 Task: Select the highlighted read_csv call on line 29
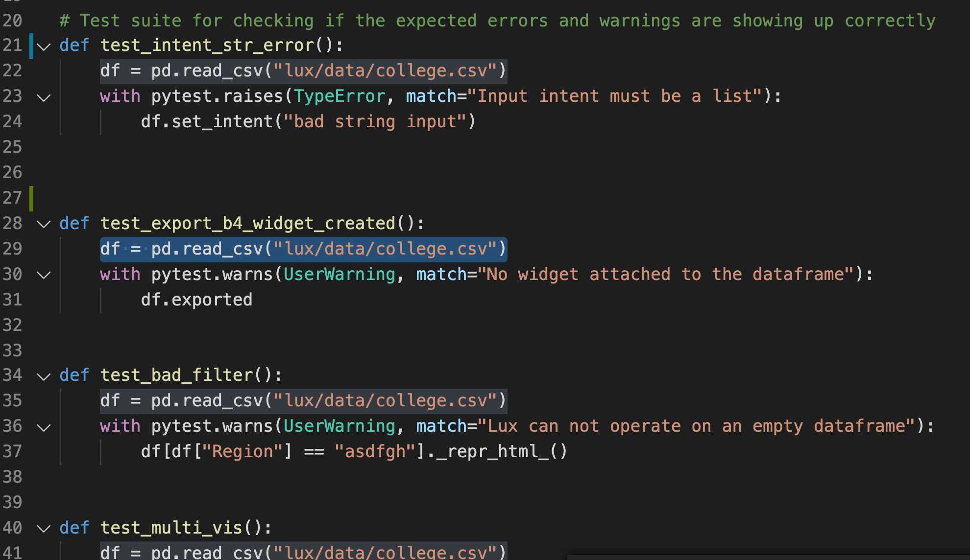click(304, 249)
